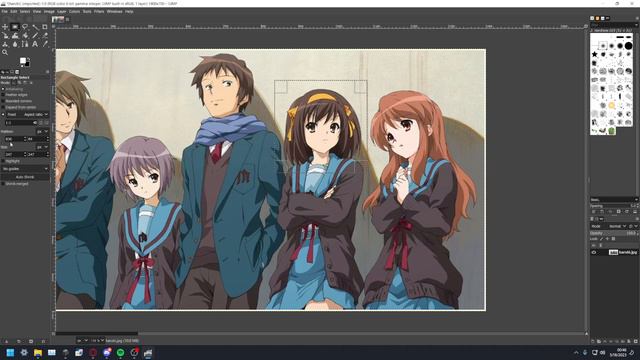Click the lock alpha channel icon
Image resolution: width=640 pixels, height=360 pixels.
613,239
